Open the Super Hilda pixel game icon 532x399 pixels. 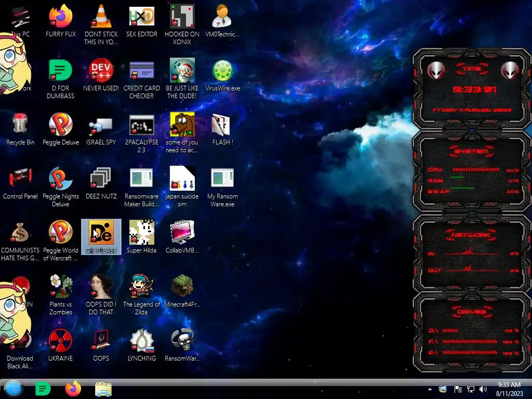point(141,232)
